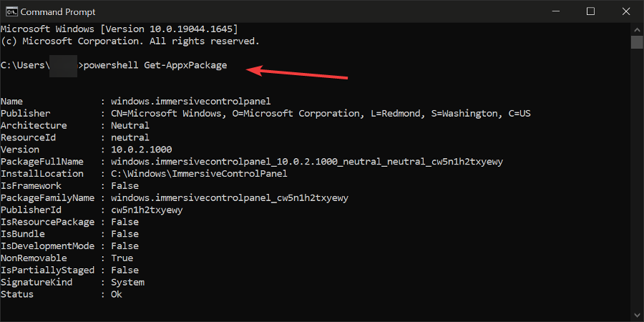Image resolution: width=644 pixels, height=322 pixels.
Task: Click the PublisherId value cw5n1h2txyewy
Action: click(147, 210)
